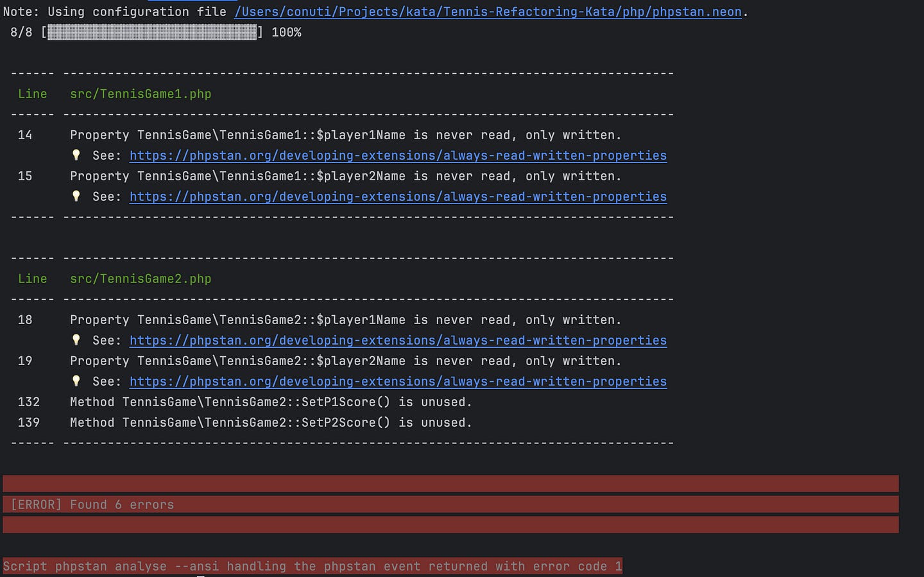The image size is (924, 577).
Task: Click the lightbulb icon beside line 18 hint
Action: 76,340
